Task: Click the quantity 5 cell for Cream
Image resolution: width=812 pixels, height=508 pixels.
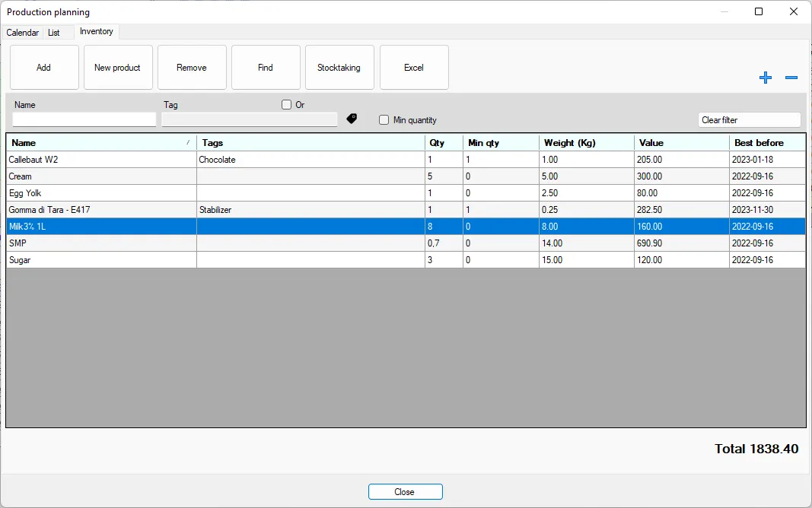Action: (444, 176)
